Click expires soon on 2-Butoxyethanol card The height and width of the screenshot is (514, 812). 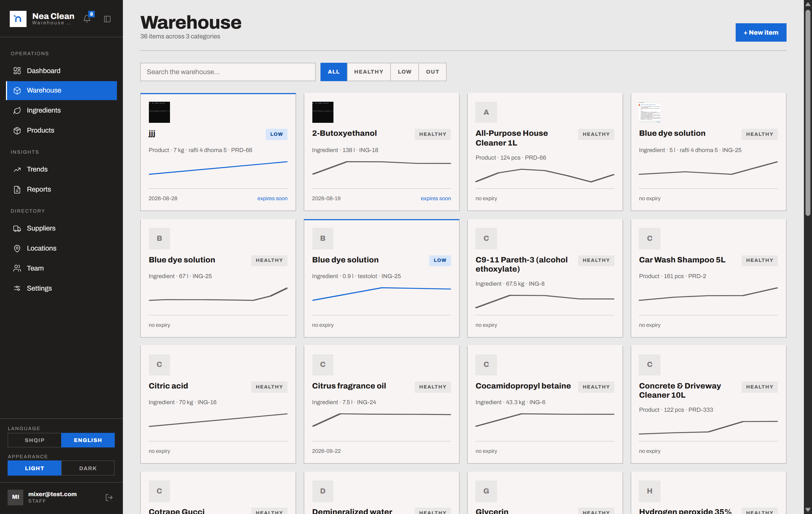(x=436, y=199)
